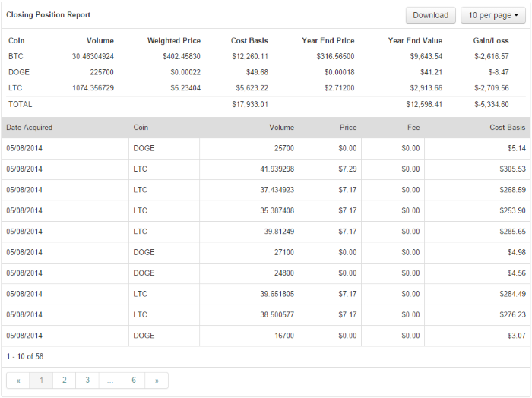This screenshot has width=532, height=398.
Task: Select the LTC row with cost basis $305.53
Action: (x=266, y=169)
